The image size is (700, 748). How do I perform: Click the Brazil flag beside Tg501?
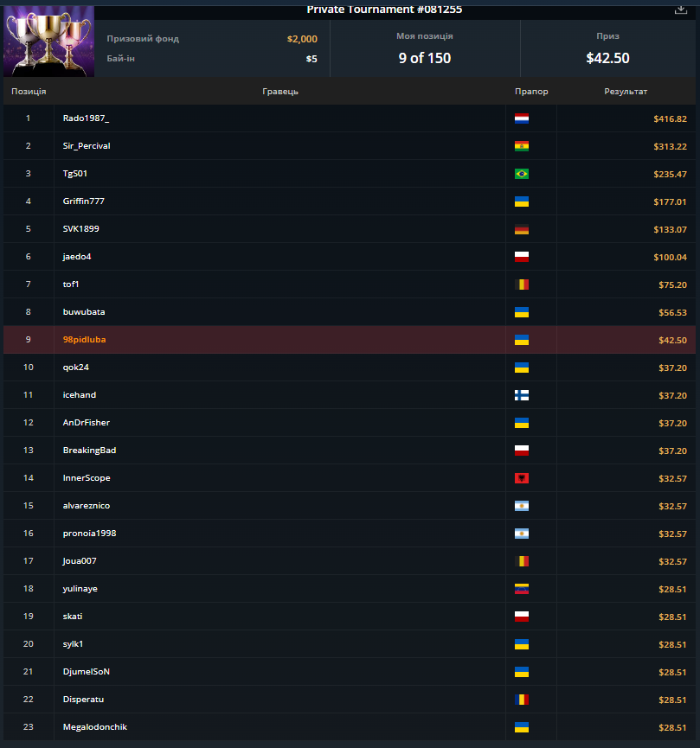point(522,174)
